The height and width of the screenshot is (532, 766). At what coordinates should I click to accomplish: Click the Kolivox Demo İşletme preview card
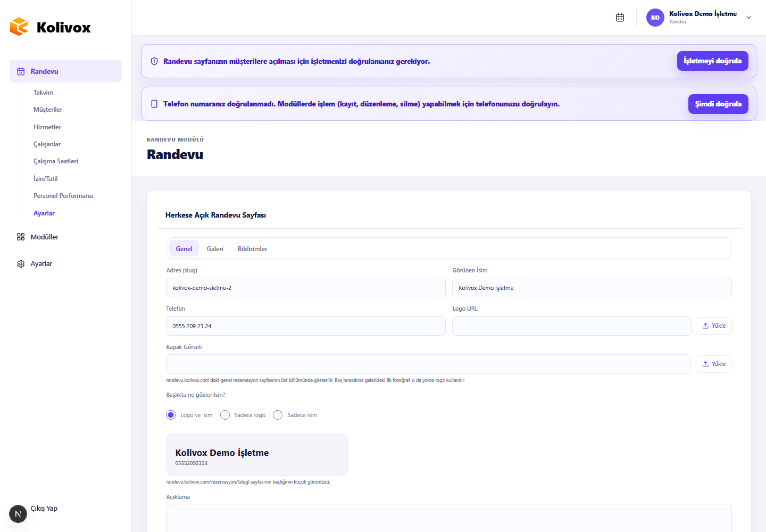pos(257,455)
